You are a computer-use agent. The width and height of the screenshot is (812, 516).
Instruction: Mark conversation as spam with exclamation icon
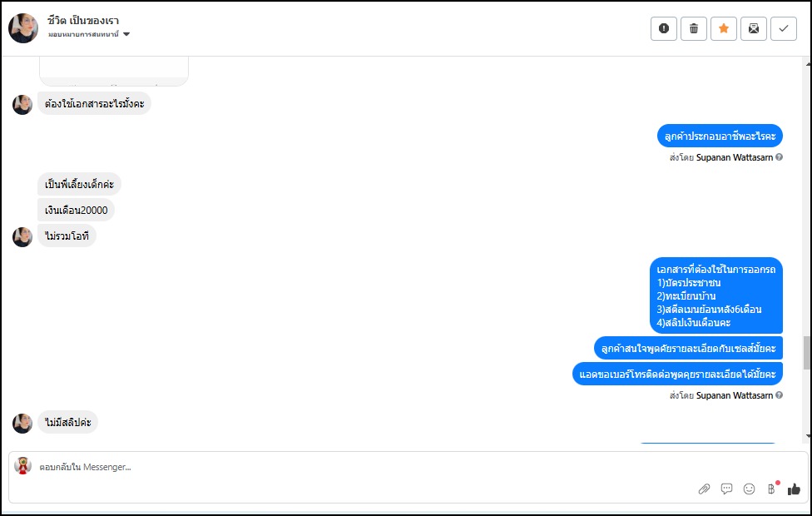coord(663,28)
